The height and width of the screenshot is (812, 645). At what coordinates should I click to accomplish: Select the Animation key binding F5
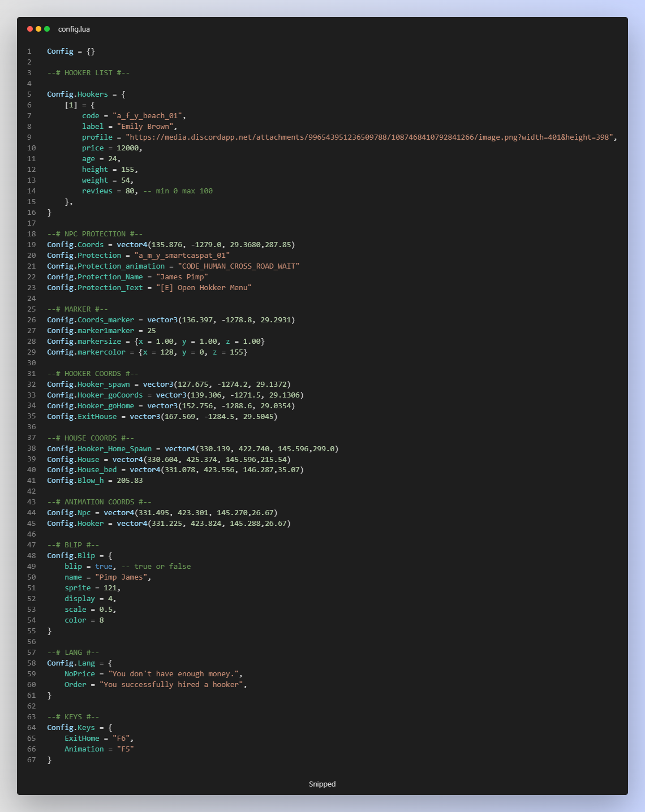tap(126, 749)
